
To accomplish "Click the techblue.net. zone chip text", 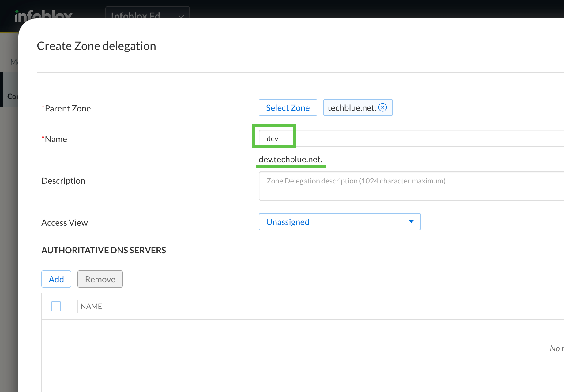I will (352, 108).
